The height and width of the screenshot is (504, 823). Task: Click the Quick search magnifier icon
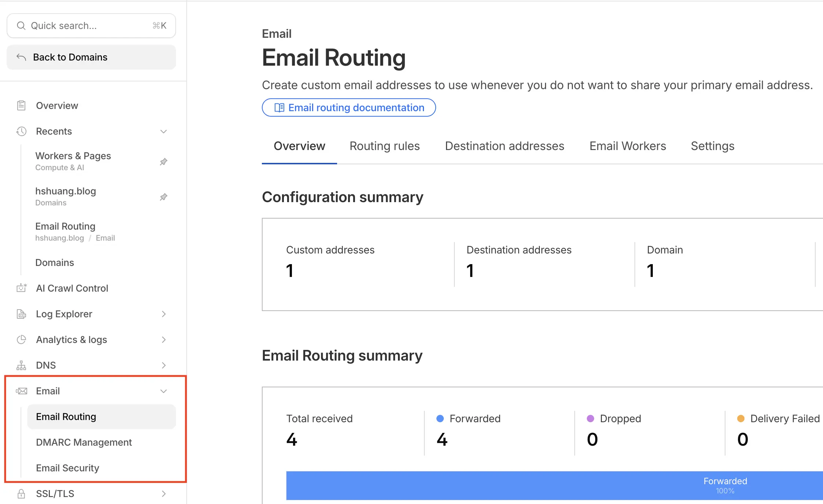[x=21, y=25]
